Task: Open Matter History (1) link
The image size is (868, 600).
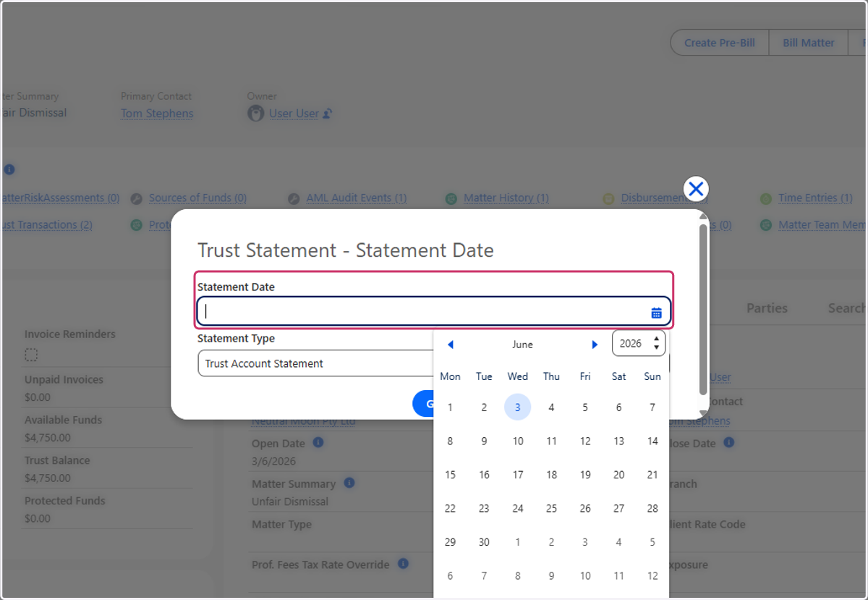Action: pyautogui.click(x=506, y=198)
